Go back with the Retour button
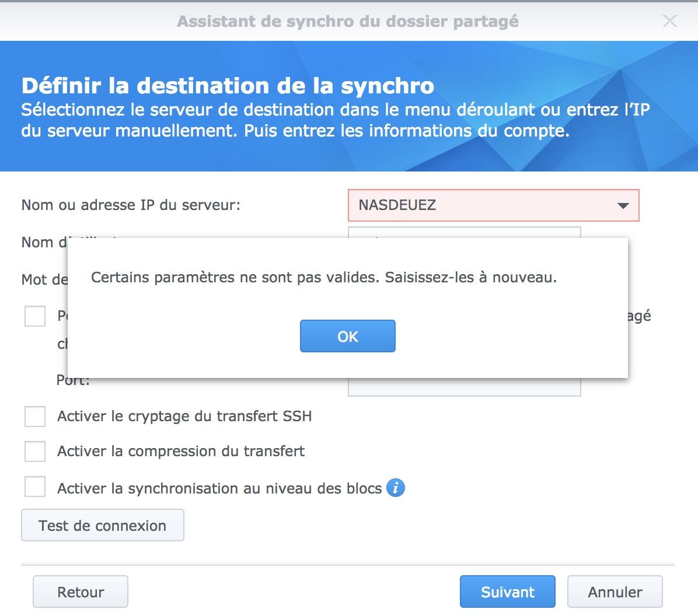Viewport: 698px width, 616px height. click(81, 592)
